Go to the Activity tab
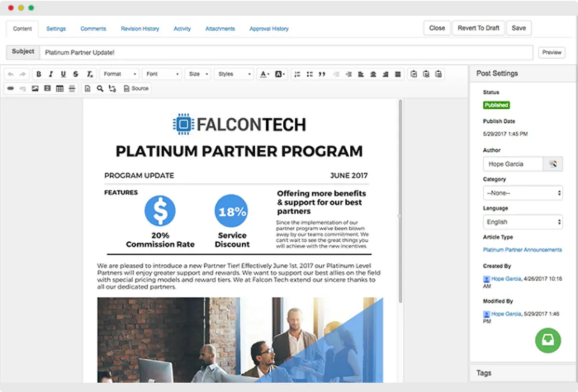Image resolution: width=578 pixels, height=392 pixels. pyautogui.click(x=182, y=29)
